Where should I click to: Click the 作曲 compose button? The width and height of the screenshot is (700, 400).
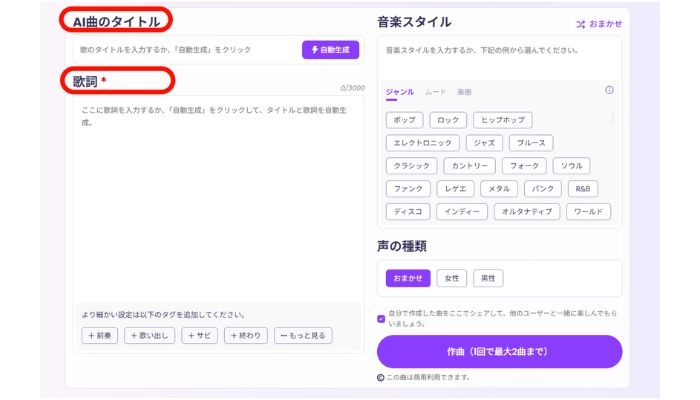pos(499,352)
